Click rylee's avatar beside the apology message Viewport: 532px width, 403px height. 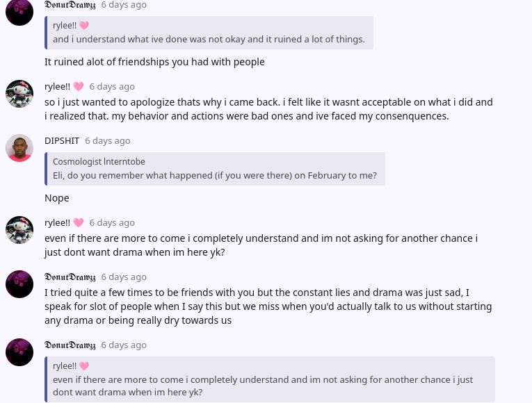[x=19, y=94]
